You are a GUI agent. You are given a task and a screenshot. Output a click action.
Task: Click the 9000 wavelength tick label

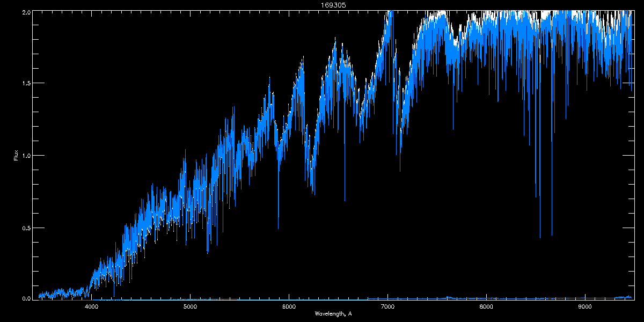(x=585, y=307)
